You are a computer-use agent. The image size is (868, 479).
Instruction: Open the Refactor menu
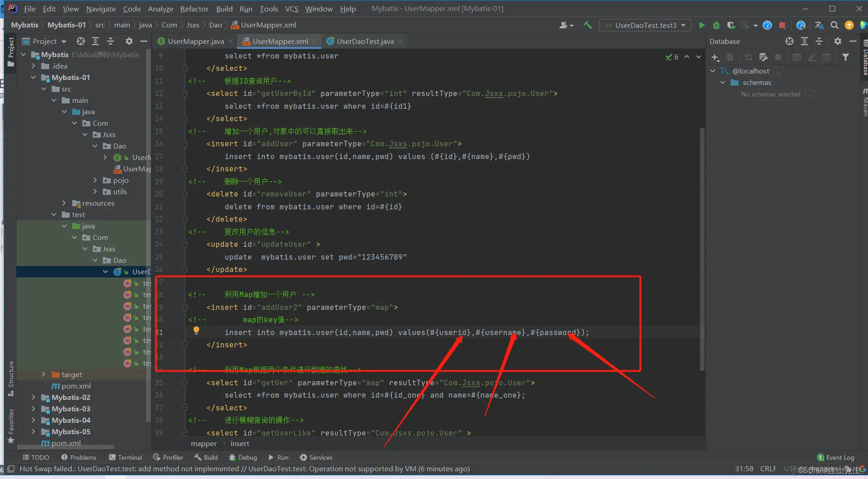click(194, 9)
